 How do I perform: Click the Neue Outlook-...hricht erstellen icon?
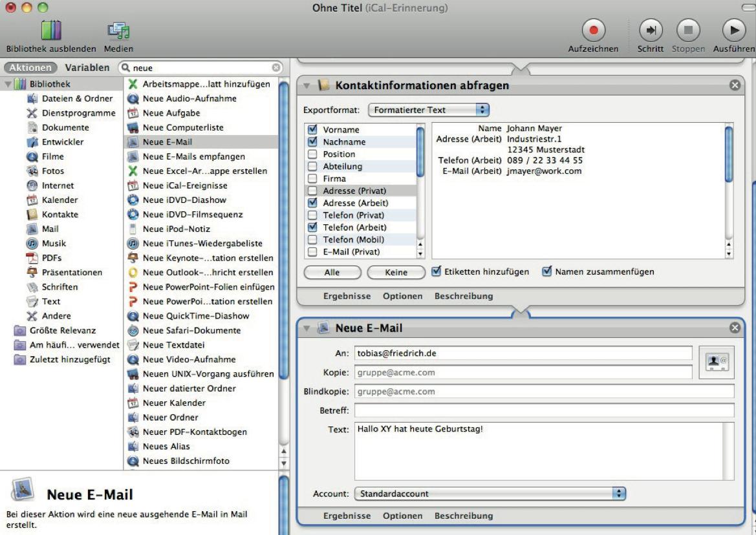(x=133, y=273)
